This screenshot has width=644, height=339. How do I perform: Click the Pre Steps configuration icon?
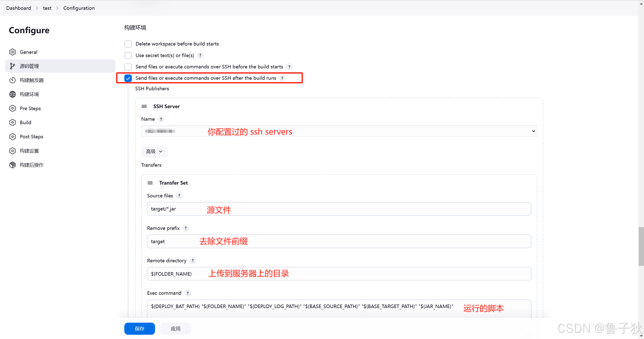pos(12,108)
